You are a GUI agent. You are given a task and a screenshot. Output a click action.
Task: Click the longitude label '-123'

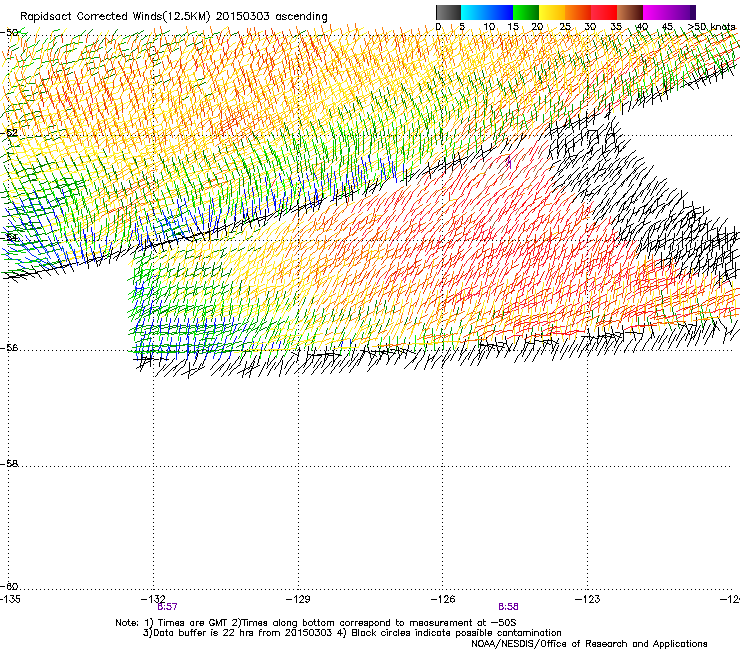[x=588, y=599]
